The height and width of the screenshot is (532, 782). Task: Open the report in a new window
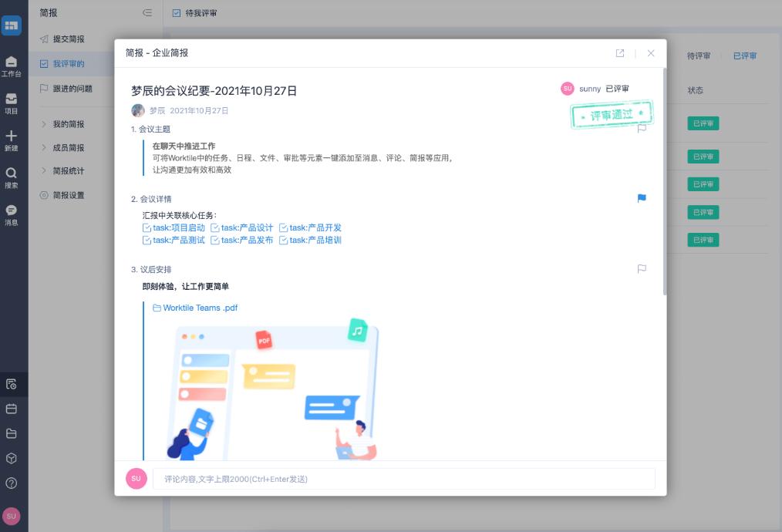pos(619,53)
